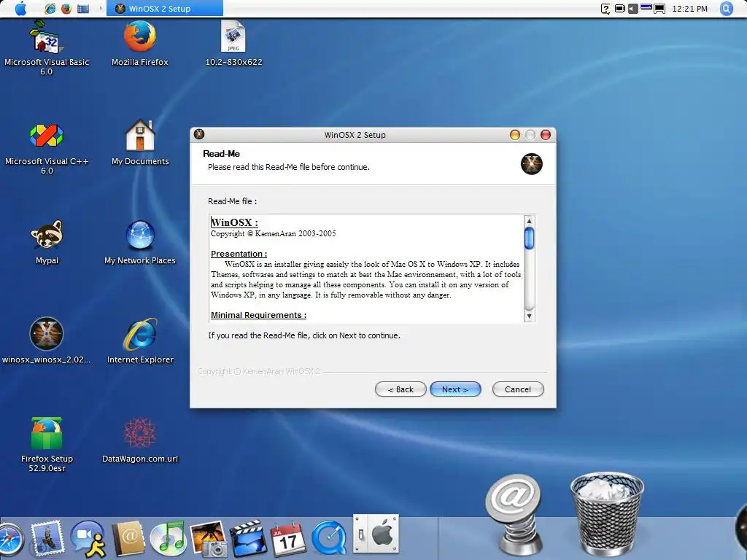Screen dimensions: 747x560
Task: Click inside the Read-Me text area
Action: (x=366, y=268)
